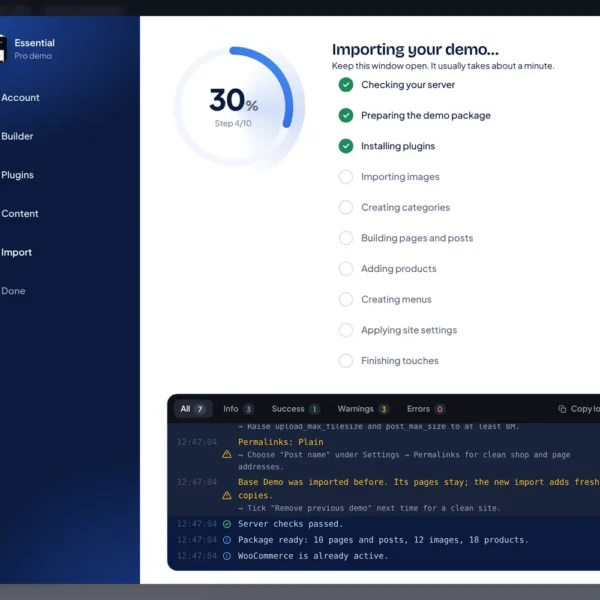
Task: Filter log by Info tab
Action: (x=238, y=409)
